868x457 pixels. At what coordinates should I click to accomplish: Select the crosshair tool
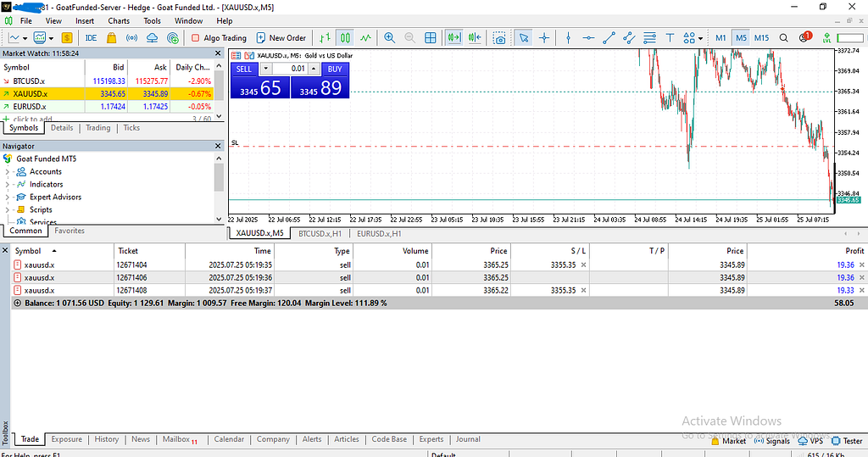[x=544, y=37]
